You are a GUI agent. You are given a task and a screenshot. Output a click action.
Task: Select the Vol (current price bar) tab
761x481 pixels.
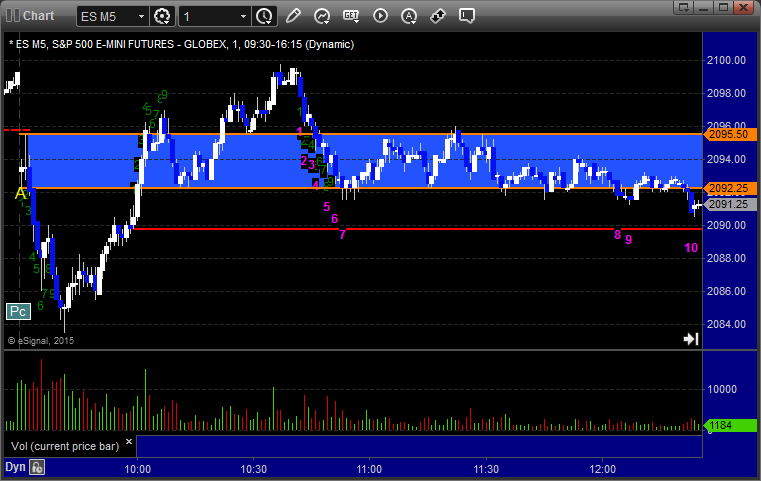63,445
